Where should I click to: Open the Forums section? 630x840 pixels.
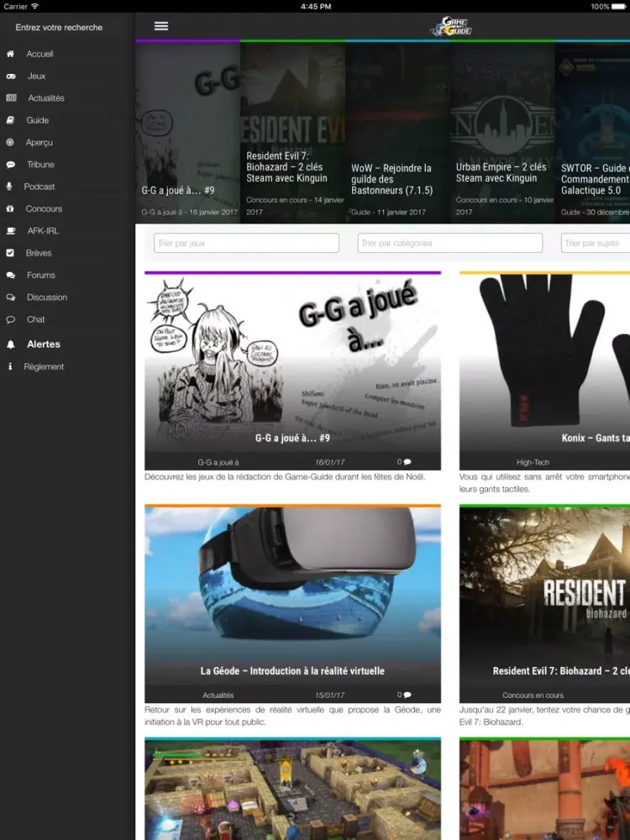click(41, 276)
